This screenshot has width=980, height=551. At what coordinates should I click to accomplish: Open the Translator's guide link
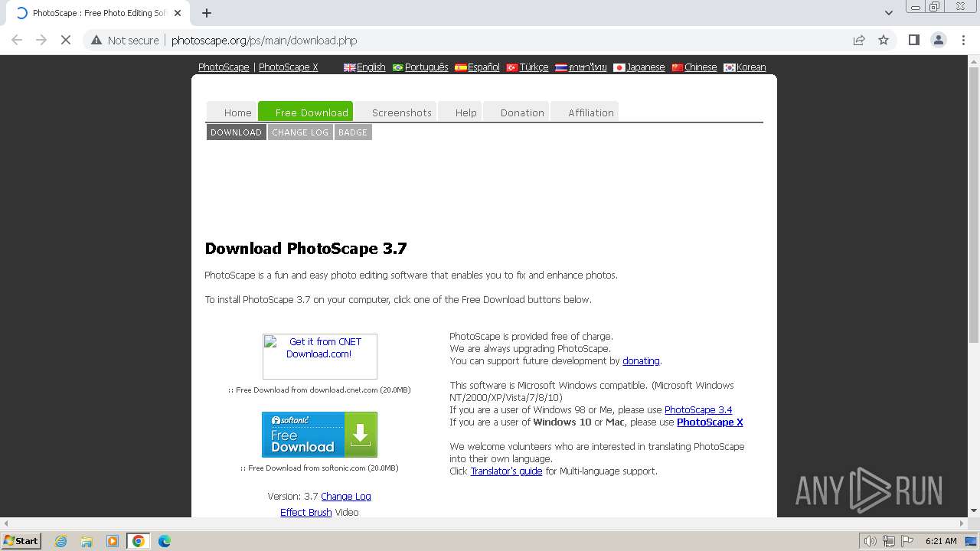506,471
